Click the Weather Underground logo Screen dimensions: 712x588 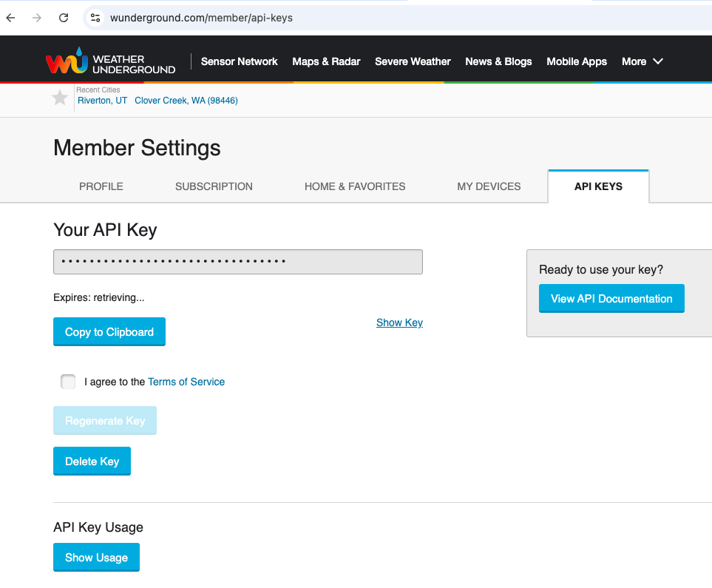coord(110,63)
